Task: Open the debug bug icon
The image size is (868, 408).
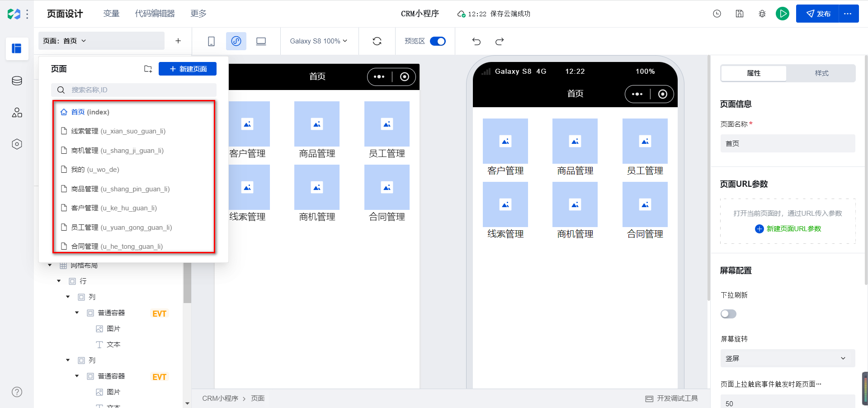Action: 762,14
